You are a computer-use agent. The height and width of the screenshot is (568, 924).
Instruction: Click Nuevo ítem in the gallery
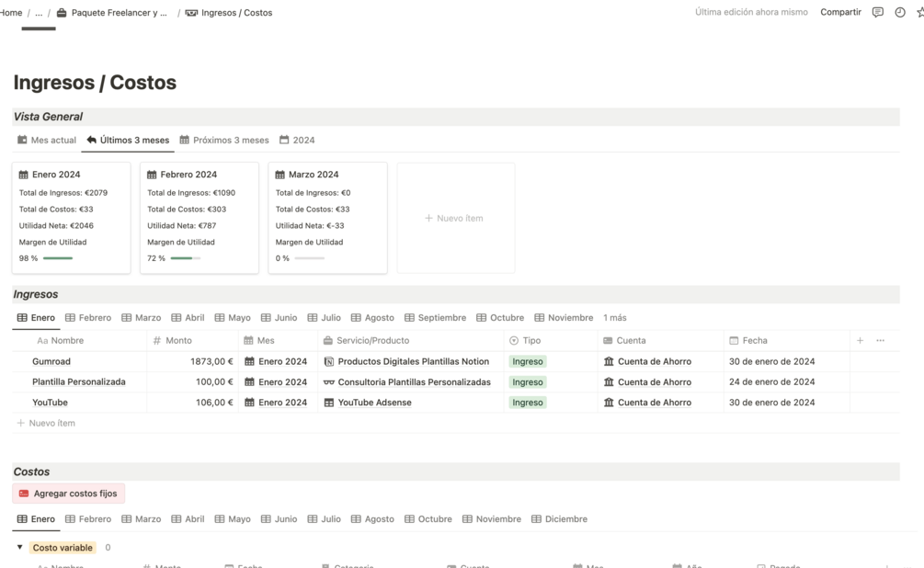[455, 218]
